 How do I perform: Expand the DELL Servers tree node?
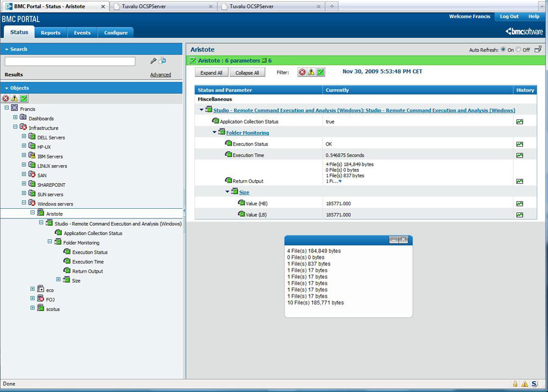(24, 137)
